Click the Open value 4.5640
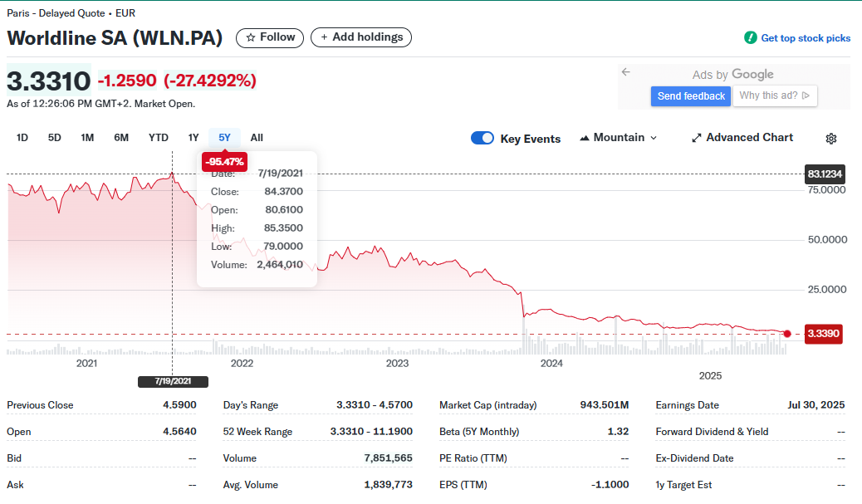This screenshot has height=504, width=862. click(179, 432)
